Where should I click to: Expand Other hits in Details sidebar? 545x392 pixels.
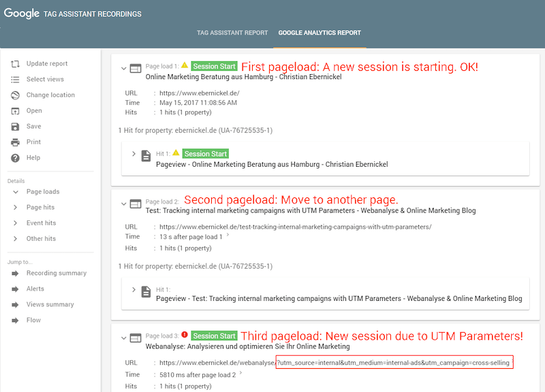[x=15, y=238]
